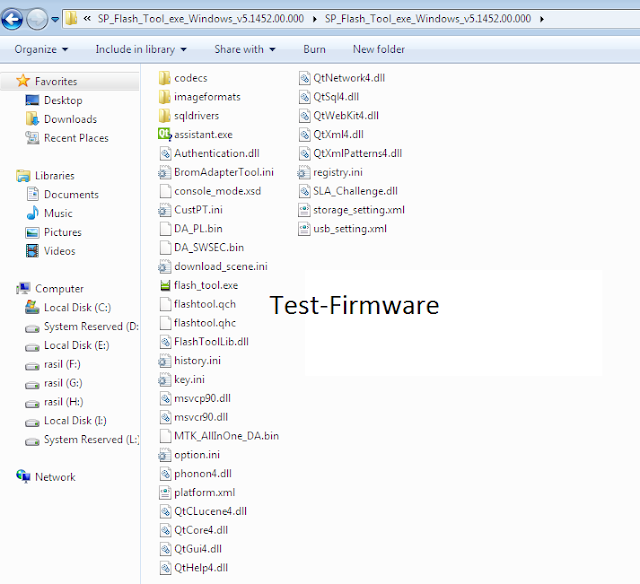Click the Videos library filmstrip icon
The width and height of the screenshot is (640, 584).
pyautogui.click(x=32, y=251)
